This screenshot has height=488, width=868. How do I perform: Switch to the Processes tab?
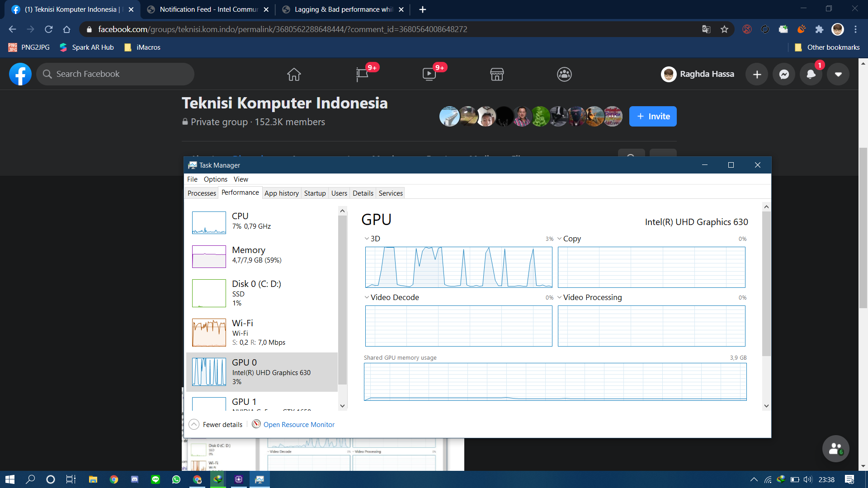click(201, 192)
